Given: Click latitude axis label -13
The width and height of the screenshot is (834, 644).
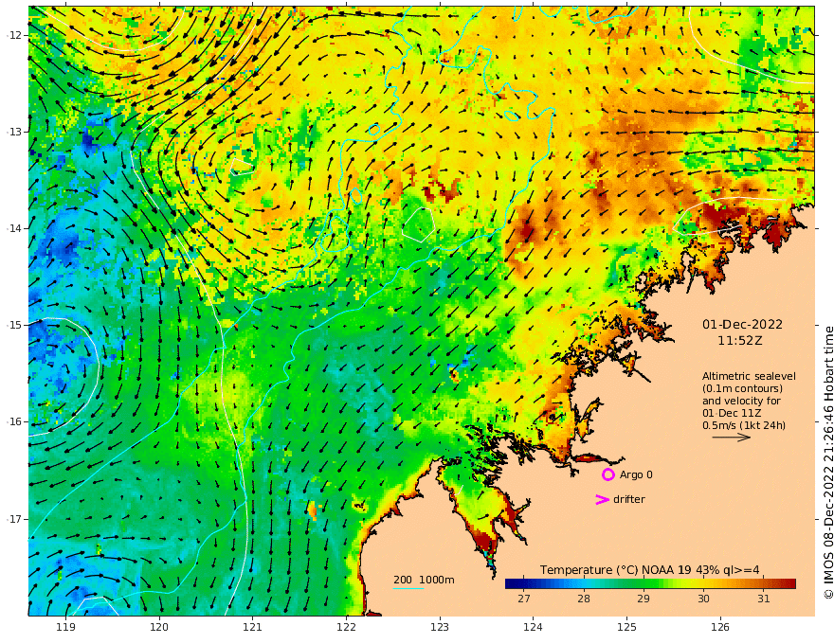Looking at the screenshot, I should [x=14, y=132].
